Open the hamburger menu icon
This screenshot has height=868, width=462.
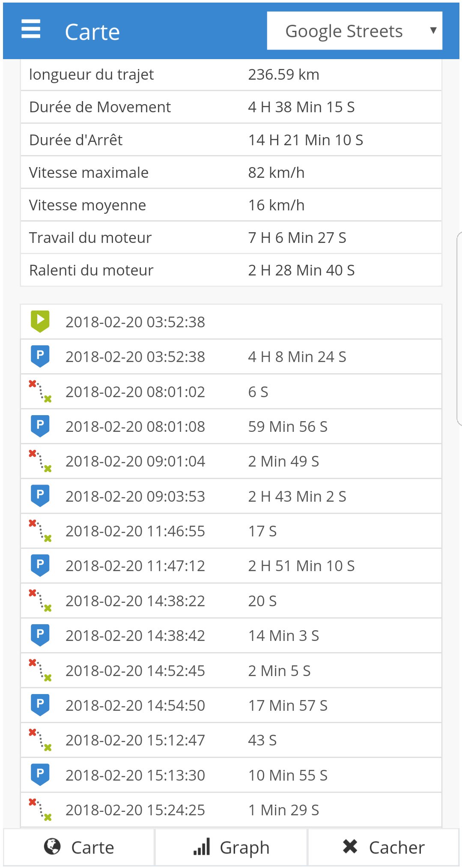pyautogui.click(x=31, y=29)
